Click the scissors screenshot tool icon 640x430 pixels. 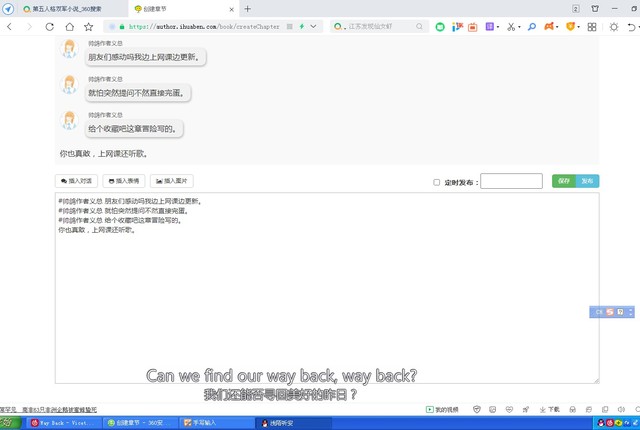click(x=510, y=27)
